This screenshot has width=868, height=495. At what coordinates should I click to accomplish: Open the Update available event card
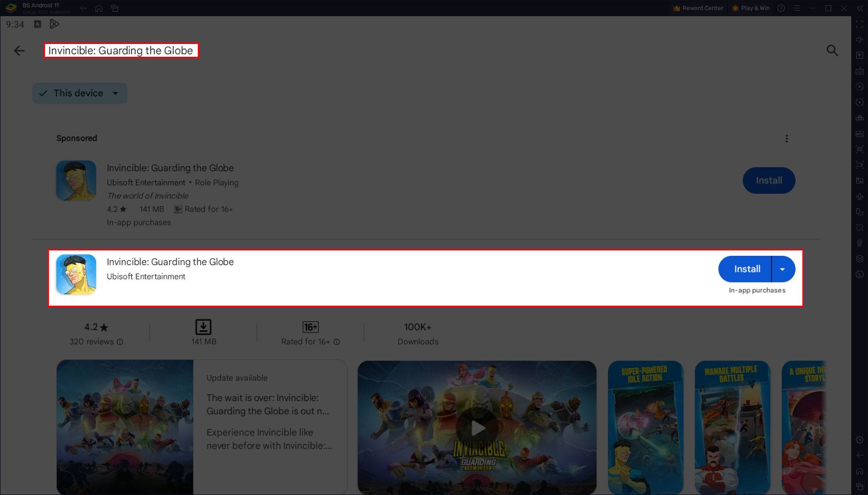(x=202, y=427)
